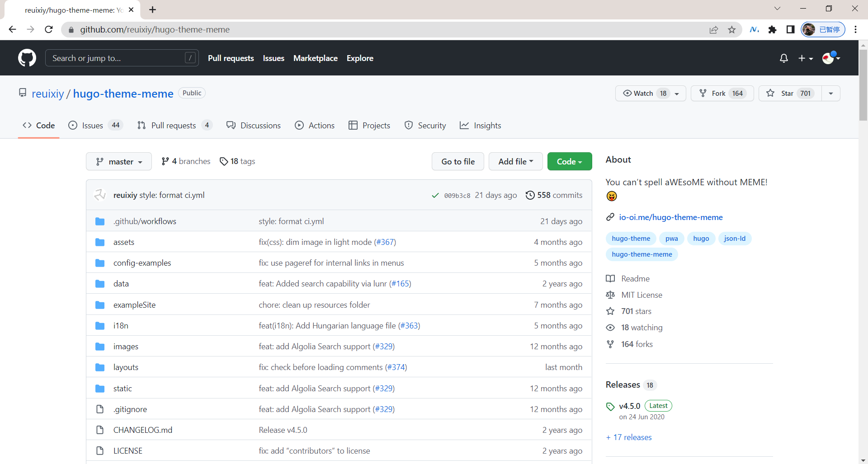
Task: Open the + 17 releases link
Action: (x=629, y=437)
